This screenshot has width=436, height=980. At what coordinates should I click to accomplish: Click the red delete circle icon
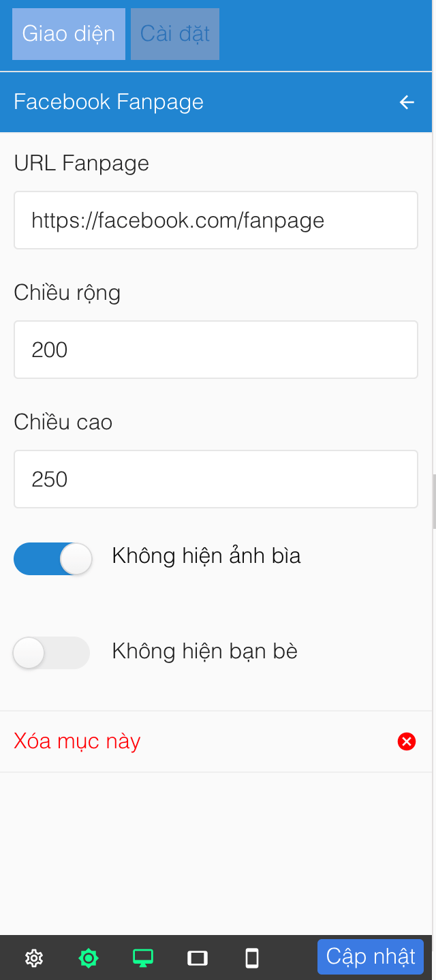[x=407, y=741]
